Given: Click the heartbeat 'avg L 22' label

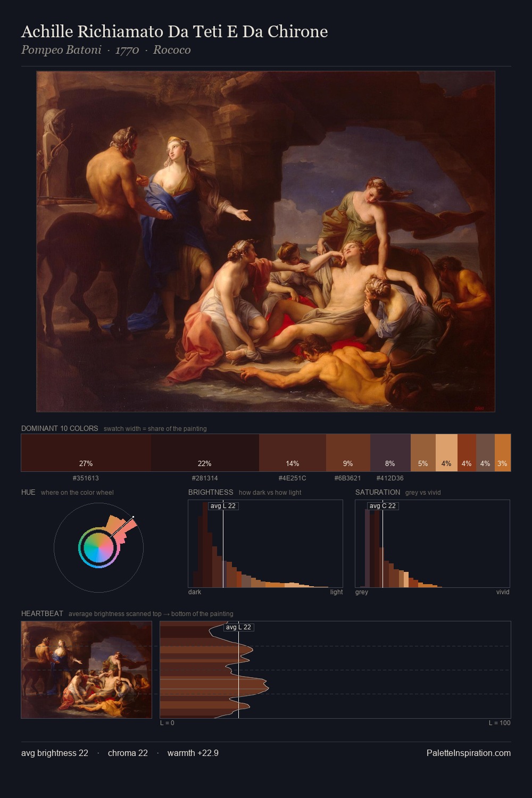Looking at the screenshot, I should click(x=238, y=627).
